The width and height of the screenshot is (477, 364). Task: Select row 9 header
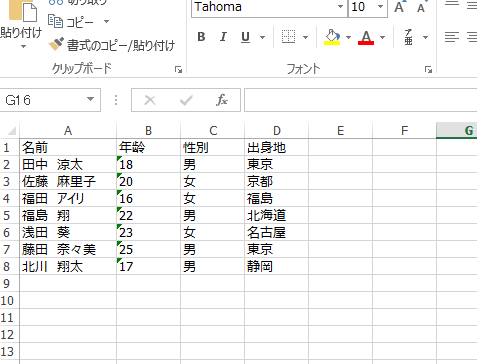9,283
